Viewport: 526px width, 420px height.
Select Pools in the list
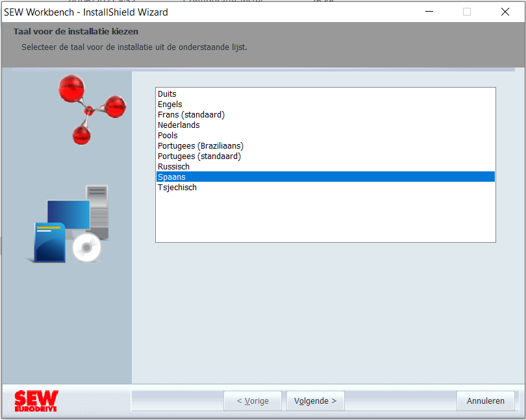coord(325,136)
